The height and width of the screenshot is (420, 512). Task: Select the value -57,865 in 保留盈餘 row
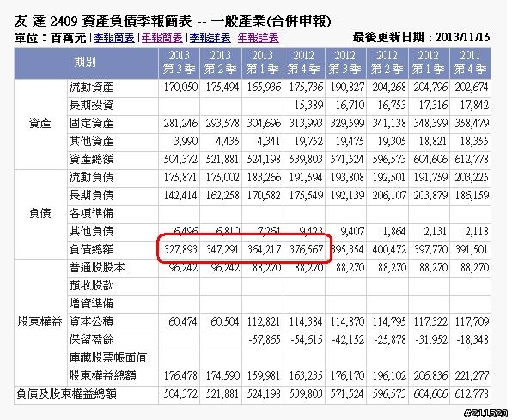[265, 339]
